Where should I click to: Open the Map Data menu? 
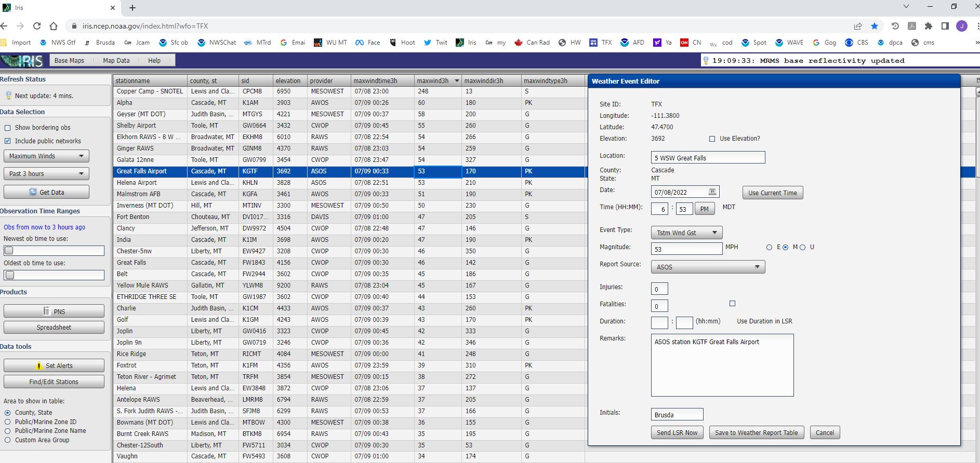[x=116, y=61]
